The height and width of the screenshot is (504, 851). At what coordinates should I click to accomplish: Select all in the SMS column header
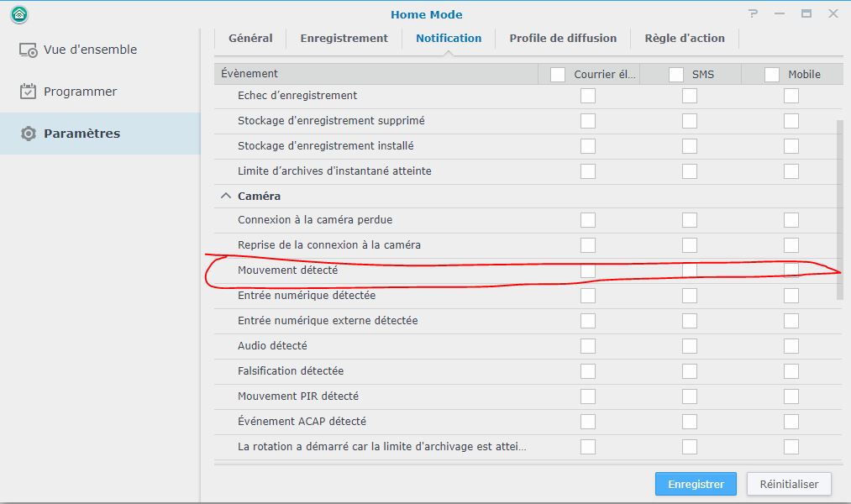[676, 75]
